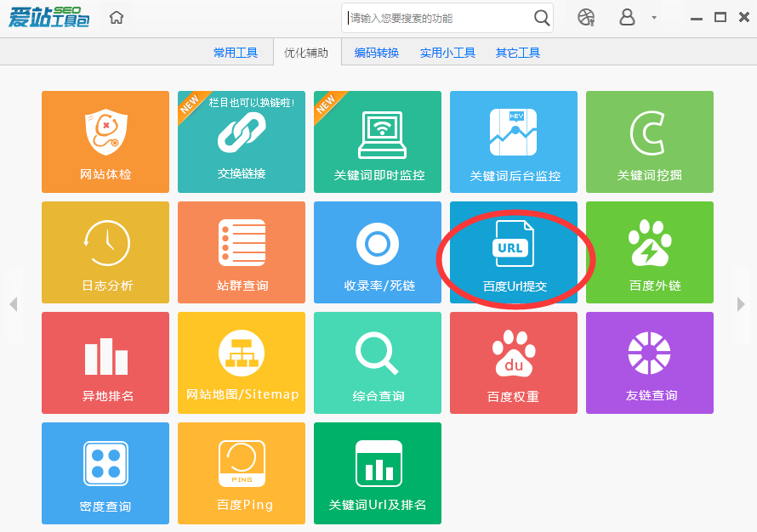Open the 交换链接 link exchange tool
Image resolution: width=757 pixels, height=532 pixels.
pos(241,142)
